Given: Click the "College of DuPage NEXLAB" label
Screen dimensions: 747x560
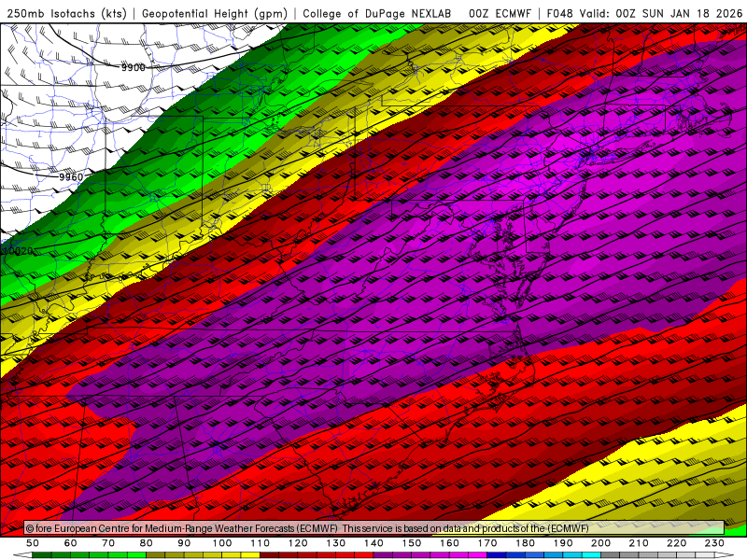Looking at the screenshot, I should [377, 13].
